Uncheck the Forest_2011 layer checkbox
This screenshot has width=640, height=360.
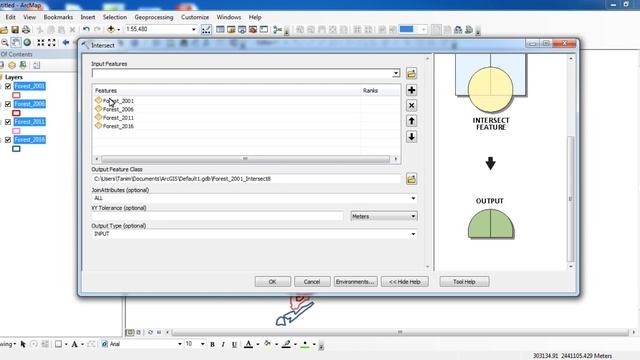tap(8, 122)
